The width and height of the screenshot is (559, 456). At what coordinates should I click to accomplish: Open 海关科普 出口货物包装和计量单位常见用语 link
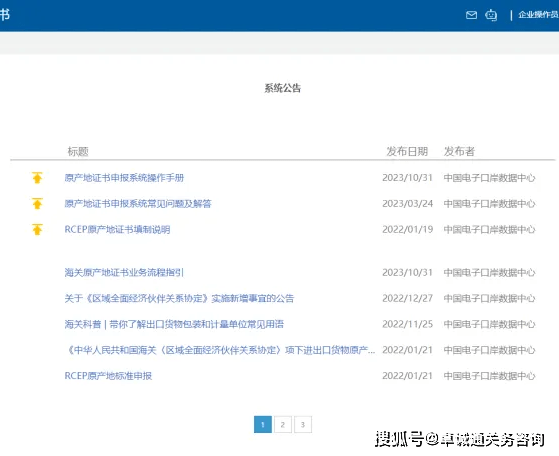(x=174, y=324)
